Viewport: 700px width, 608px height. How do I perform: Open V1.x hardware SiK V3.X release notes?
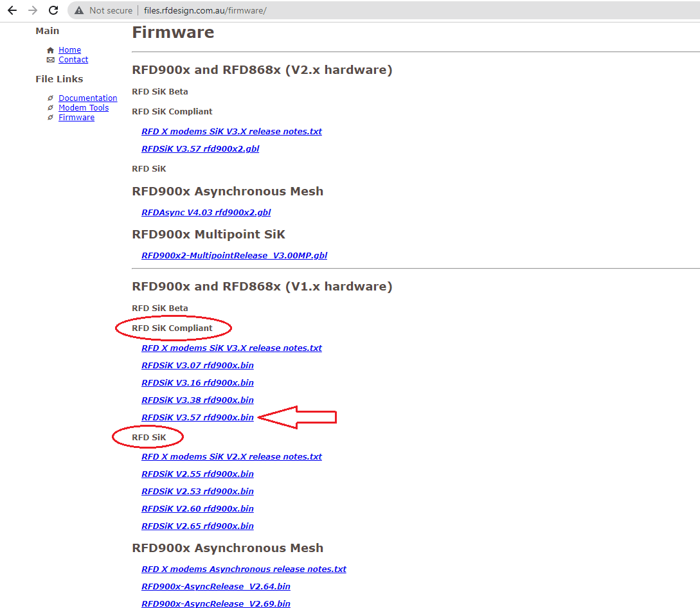coord(231,348)
